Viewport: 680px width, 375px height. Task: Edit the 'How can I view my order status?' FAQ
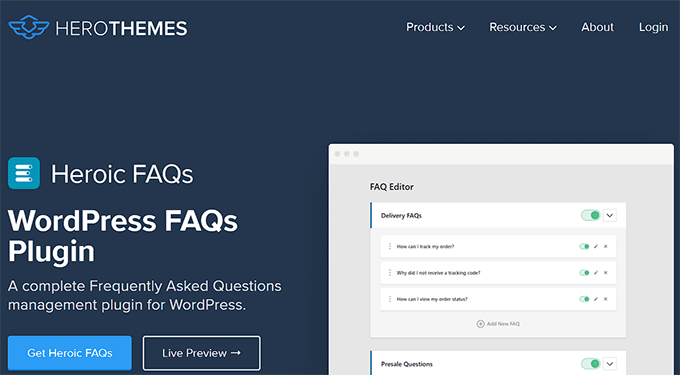596,299
